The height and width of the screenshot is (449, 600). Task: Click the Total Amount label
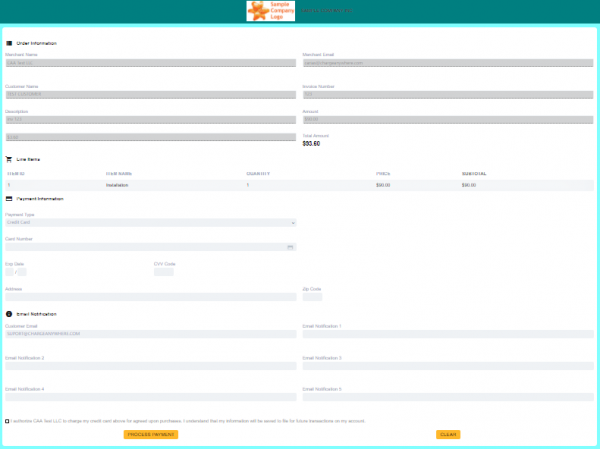point(316,136)
